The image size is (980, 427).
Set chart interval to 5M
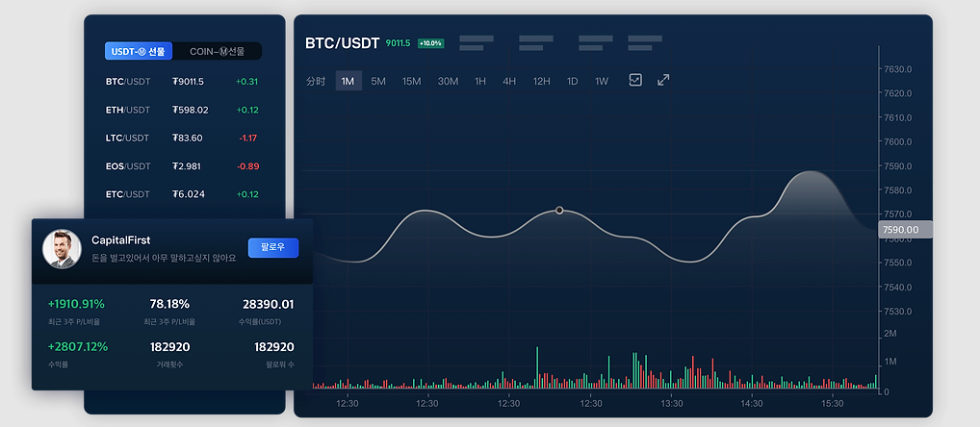point(378,82)
